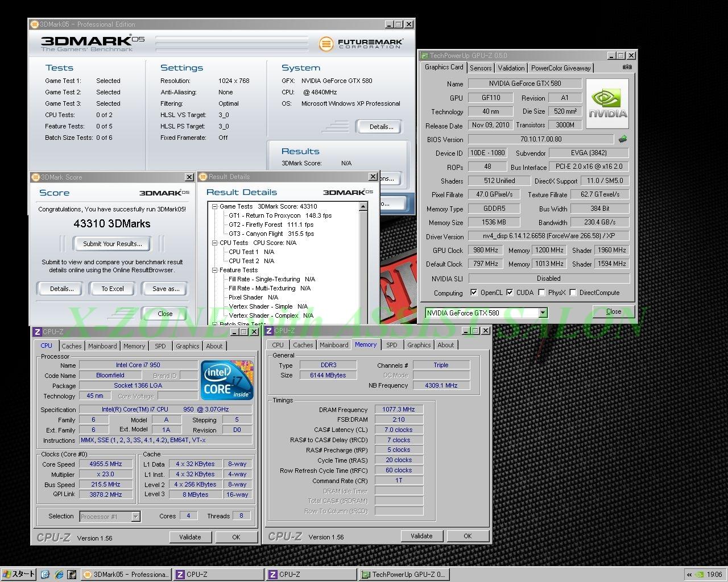Viewport: 728px width, 582px height.
Task: Click the Result Details vertical scrollbar track
Action: 363,267
